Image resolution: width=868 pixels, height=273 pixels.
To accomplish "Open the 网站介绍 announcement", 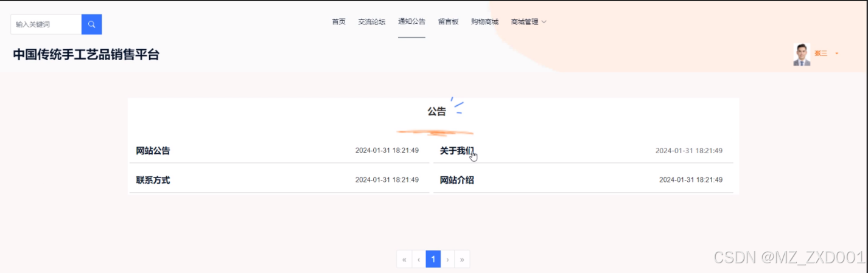I will (x=457, y=181).
